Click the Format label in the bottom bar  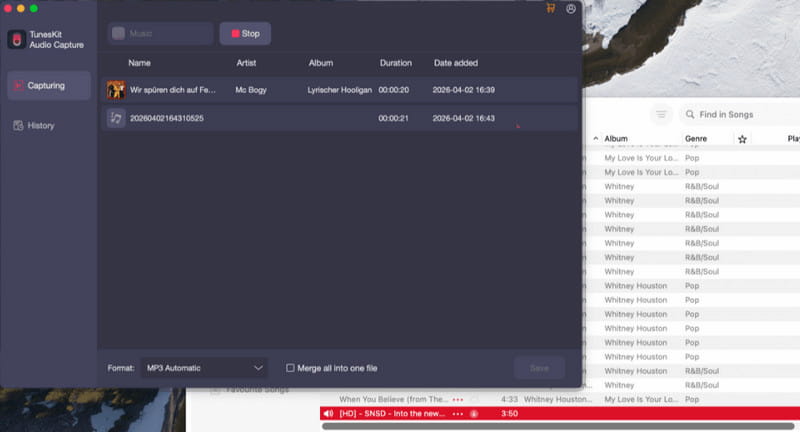coord(121,368)
